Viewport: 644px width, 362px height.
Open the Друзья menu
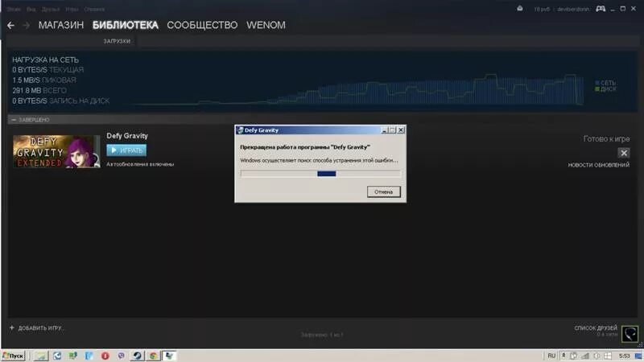51,9
